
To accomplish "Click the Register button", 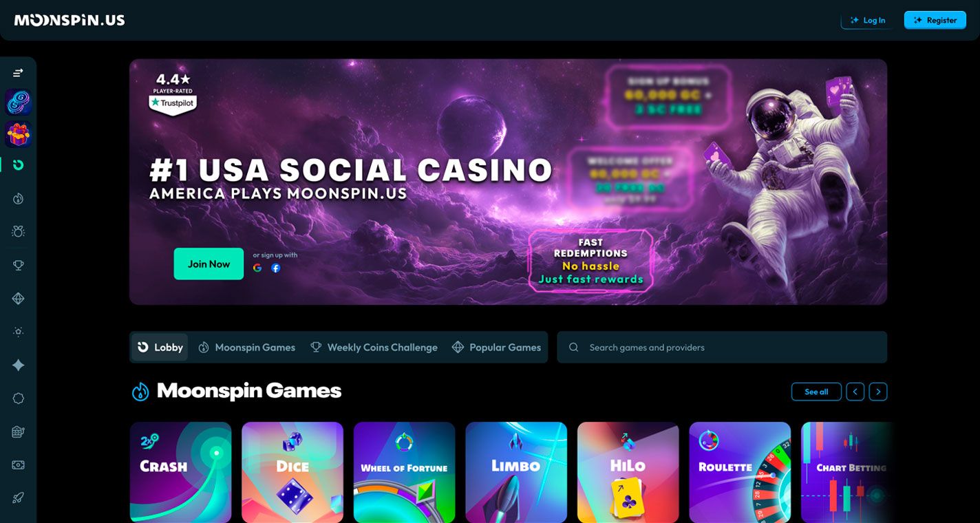I will click(935, 20).
